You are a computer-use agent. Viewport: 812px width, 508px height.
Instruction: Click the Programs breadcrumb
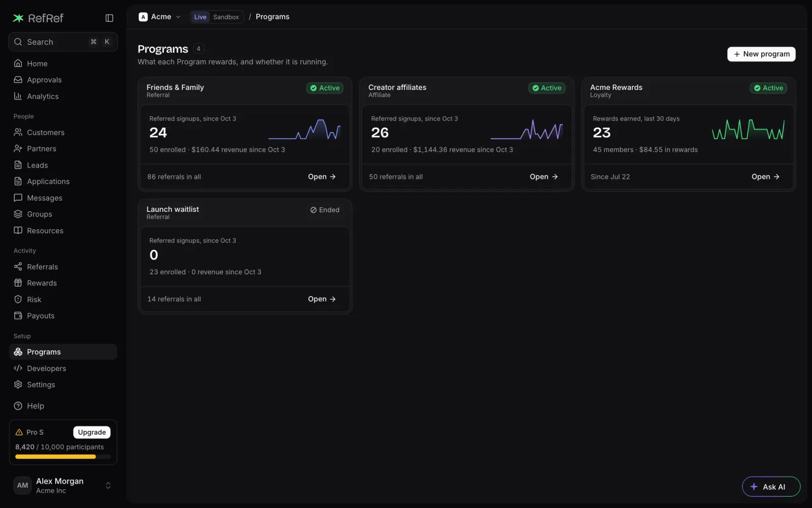coord(273,17)
